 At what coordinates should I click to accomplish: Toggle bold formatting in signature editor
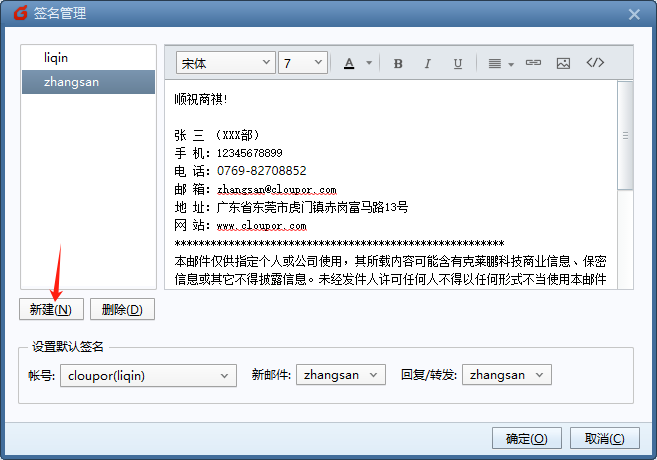(x=398, y=63)
